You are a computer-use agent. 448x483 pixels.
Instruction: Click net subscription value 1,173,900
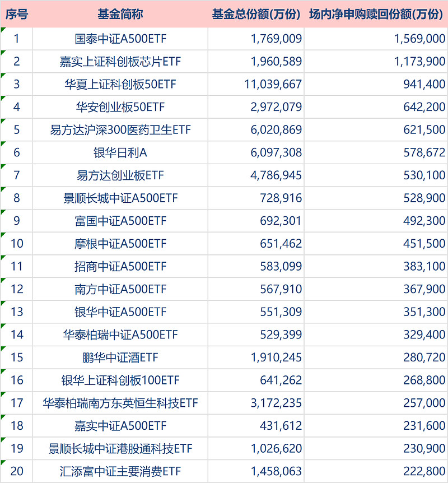pos(419,62)
